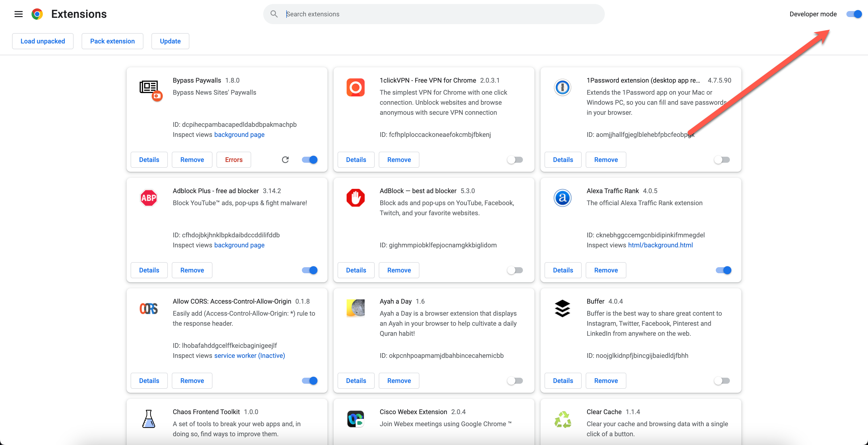Click the Clear Cache recycle icon

(562, 419)
